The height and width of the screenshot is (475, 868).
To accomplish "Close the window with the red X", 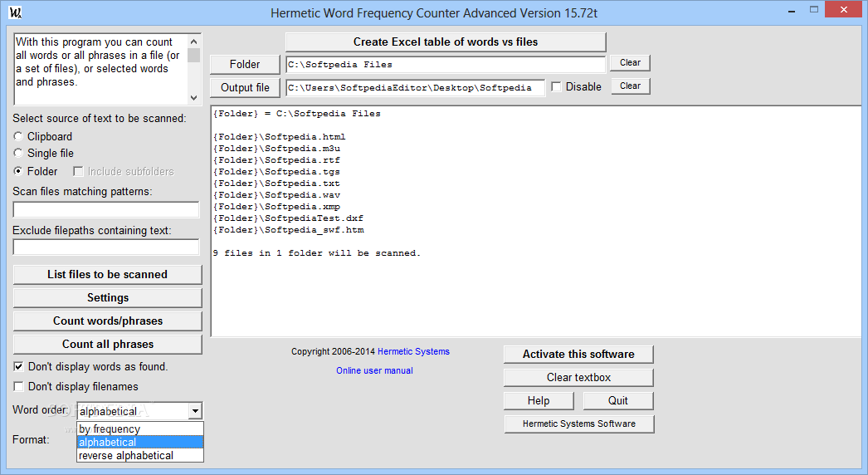I will point(844,9).
